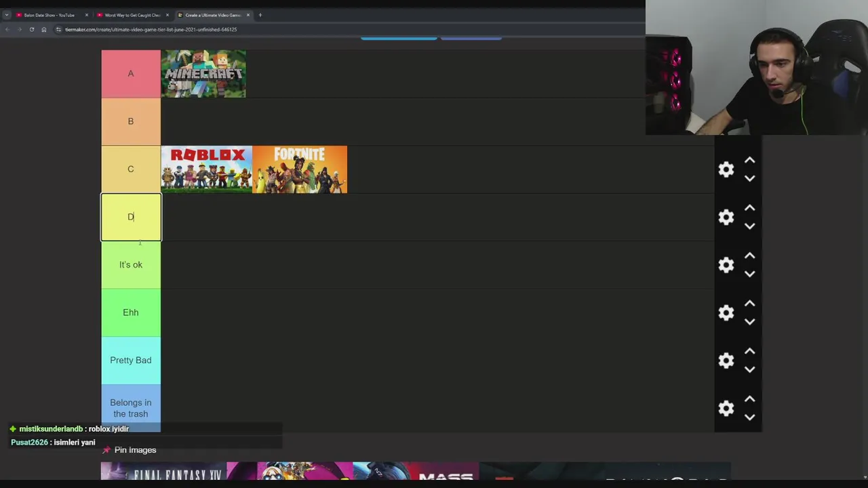The height and width of the screenshot is (488, 868).
Task: Move It's ok row down
Action: [x=749, y=274]
